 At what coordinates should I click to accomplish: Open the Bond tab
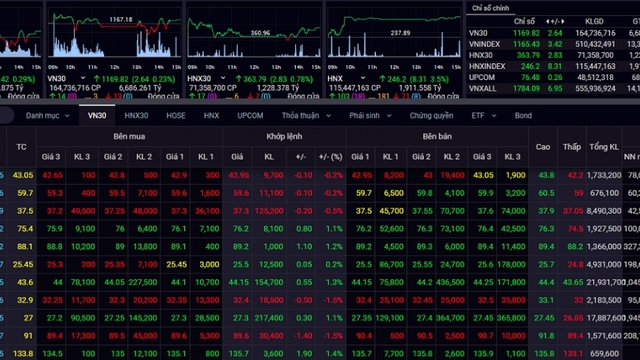click(523, 116)
